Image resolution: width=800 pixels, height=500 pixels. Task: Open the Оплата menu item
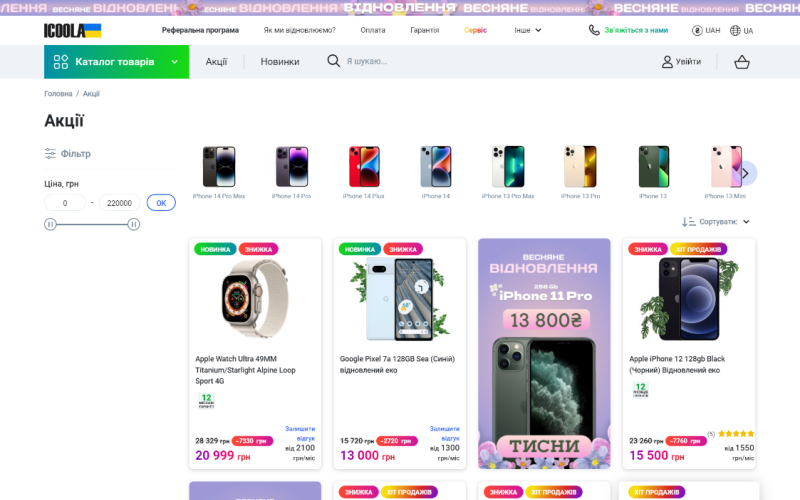click(373, 30)
